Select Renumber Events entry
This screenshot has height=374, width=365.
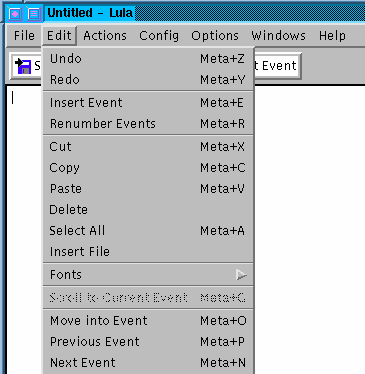click(148, 124)
